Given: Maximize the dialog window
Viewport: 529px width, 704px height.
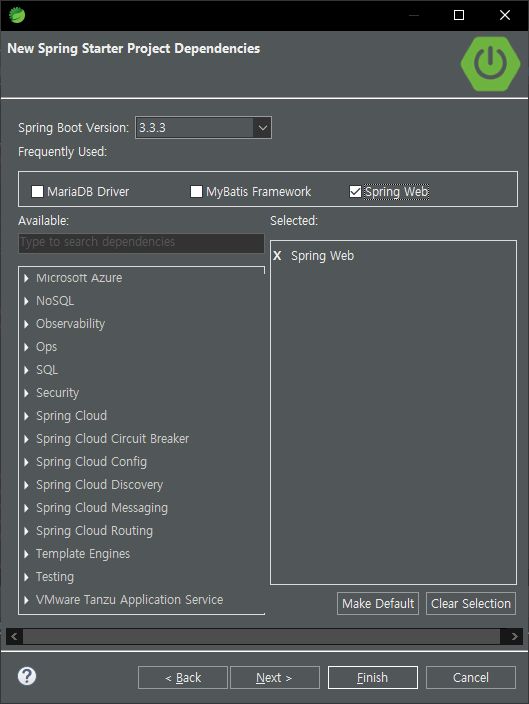Looking at the screenshot, I should coord(458,15).
